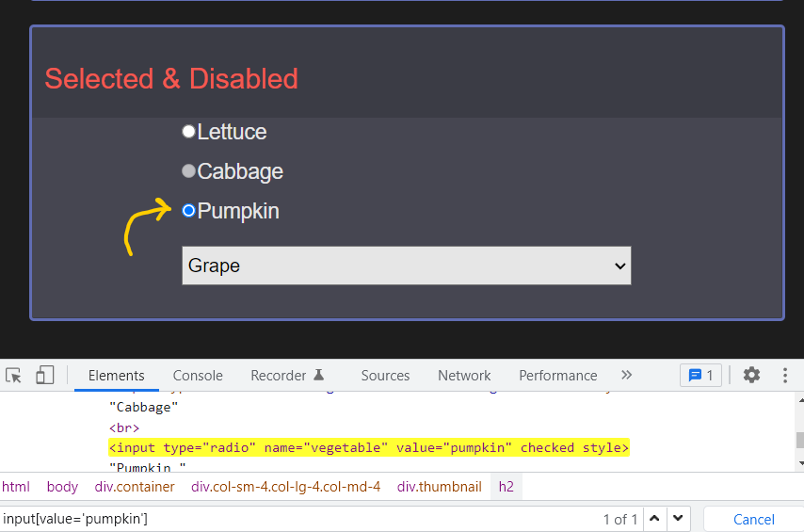The image size is (804, 532).
Task: Show more DevTools tabs chevron
Action: click(x=626, y=375)
